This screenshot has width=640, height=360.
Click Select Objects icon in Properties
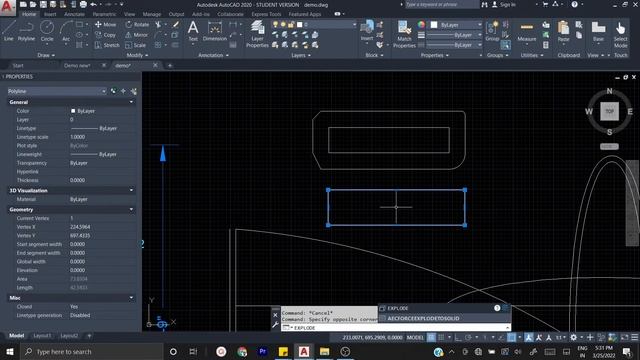(x=123, y=91)
